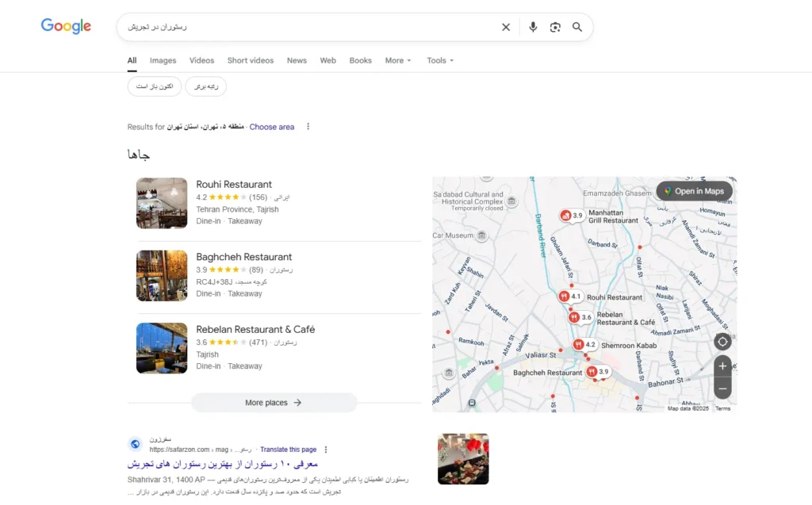
Task: Toggle the top rated filter chip
Action: click(205, 86)
